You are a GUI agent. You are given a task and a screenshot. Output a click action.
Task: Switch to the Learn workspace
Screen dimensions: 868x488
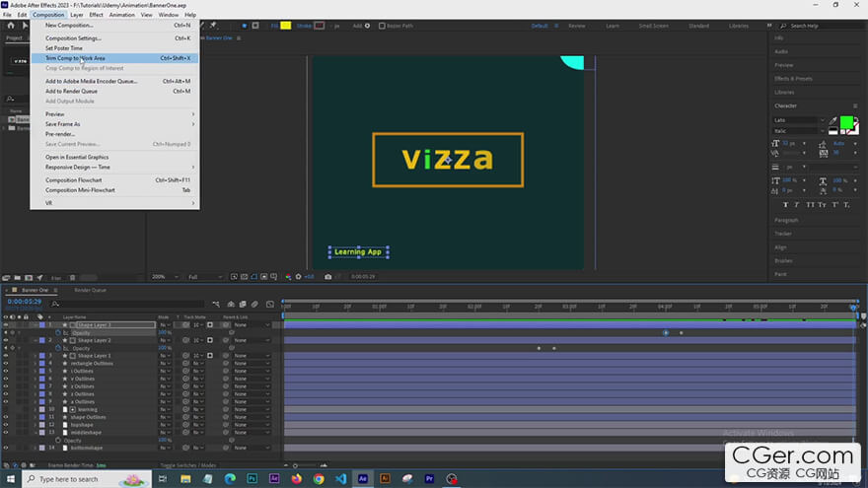click(x=613, y=26)
